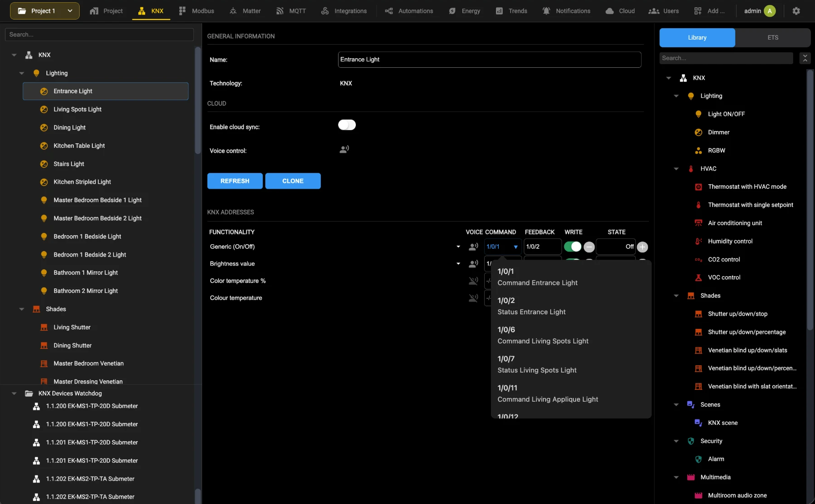Click the KNX scene icon in the library
This screenshot has height=504, width=815.
click(x=699, y=423)
